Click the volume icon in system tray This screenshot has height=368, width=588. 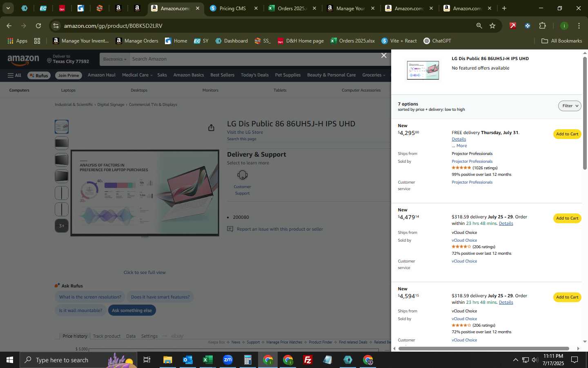pos(535,360)
